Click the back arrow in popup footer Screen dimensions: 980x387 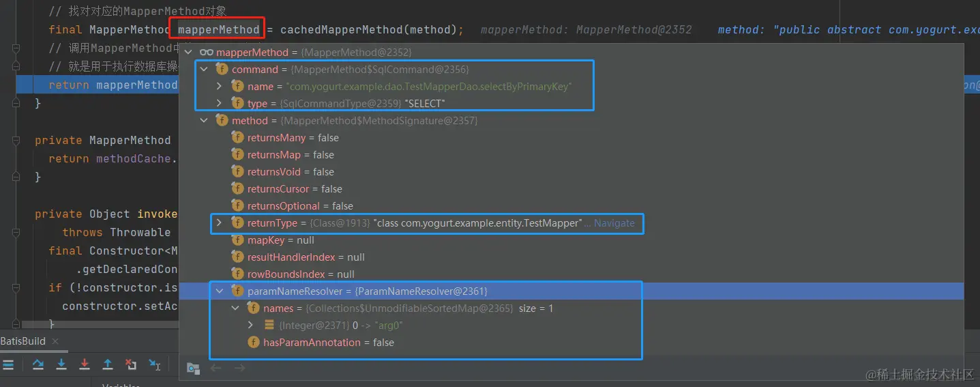click(x=216, y=369)
